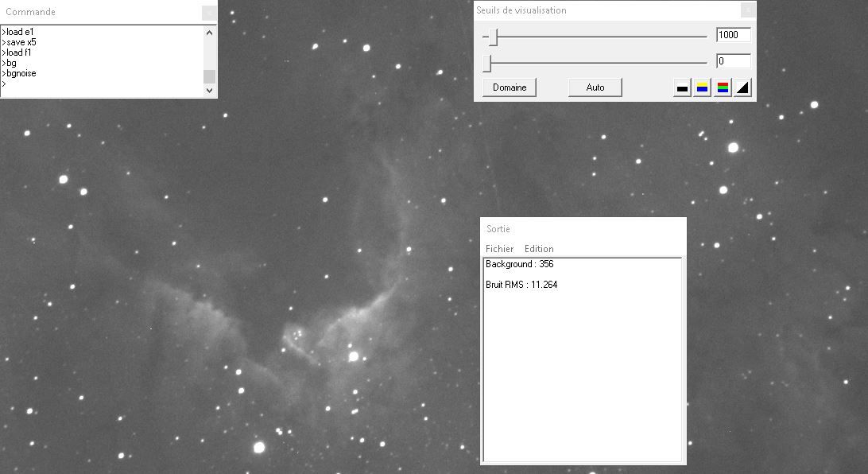Image resolution: width=868 pixels, height=474 pixels.
Task: Select the black-and-white palette icon
Action: point(682,87)
